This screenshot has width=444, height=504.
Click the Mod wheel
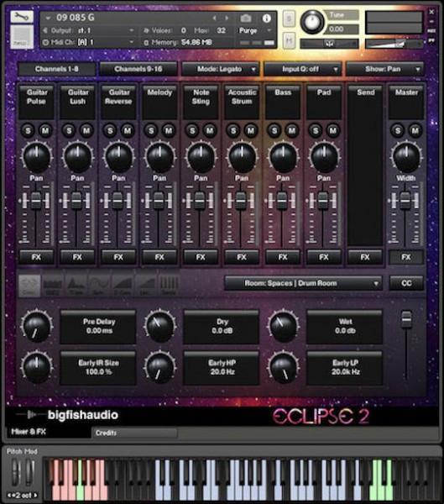coord(30,471)
